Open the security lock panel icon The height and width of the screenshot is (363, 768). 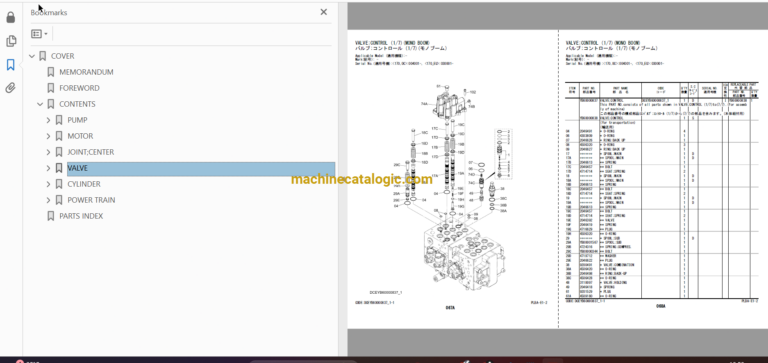[x=11, y=18]
